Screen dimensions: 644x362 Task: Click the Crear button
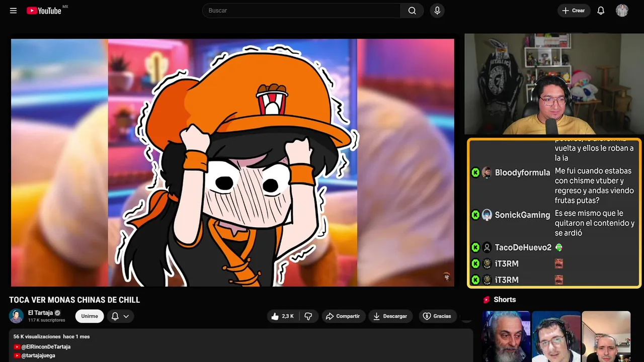click(x=574, y=11)
